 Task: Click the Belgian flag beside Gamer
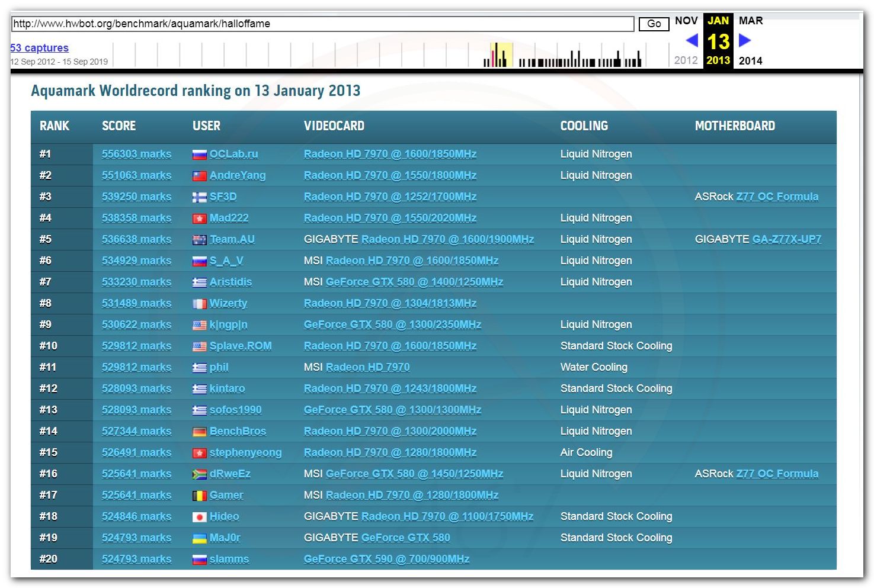[199, 496]
